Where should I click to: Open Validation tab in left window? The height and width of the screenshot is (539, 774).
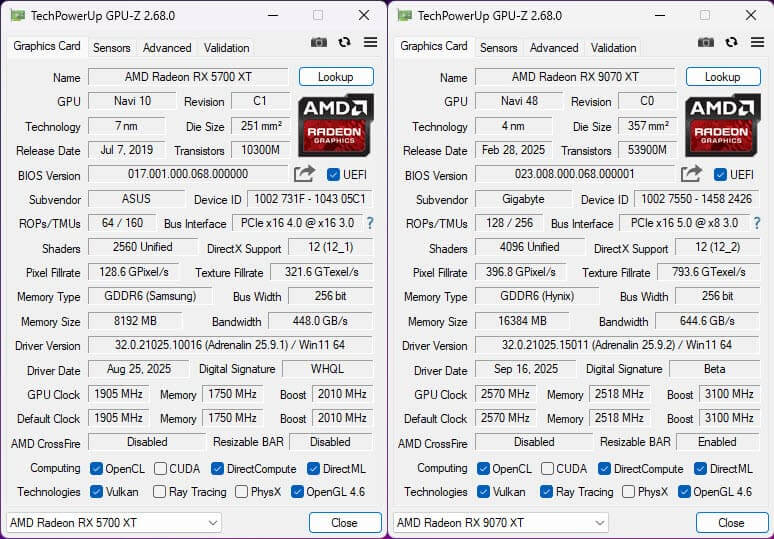226,47
